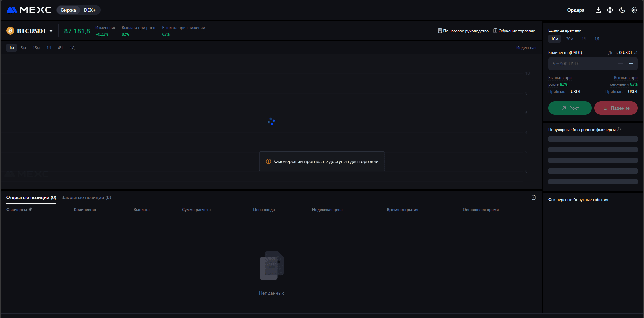
Task: Click the USDT transfer arrows icon
Action: click(x=636, y=53)
